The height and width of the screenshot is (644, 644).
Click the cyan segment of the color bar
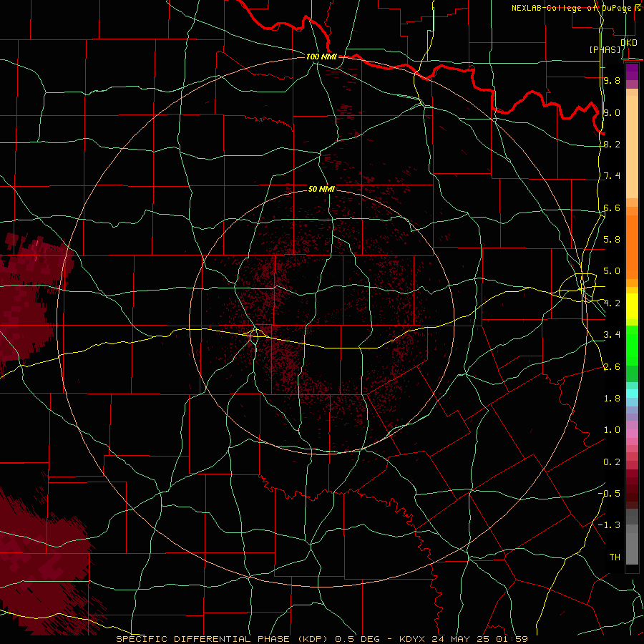coord(632,394)
